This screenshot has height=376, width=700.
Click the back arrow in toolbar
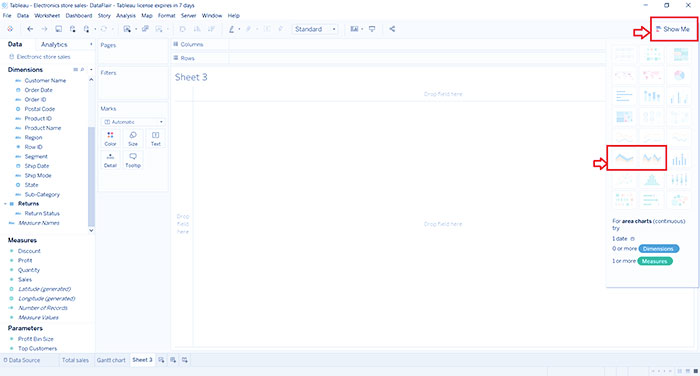coord(30,29)
